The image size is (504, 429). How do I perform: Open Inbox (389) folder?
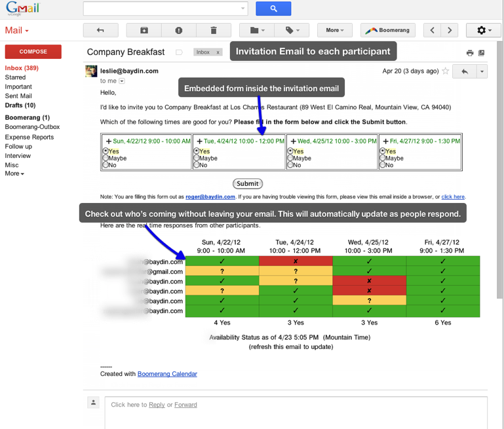(x=22, y=68)
